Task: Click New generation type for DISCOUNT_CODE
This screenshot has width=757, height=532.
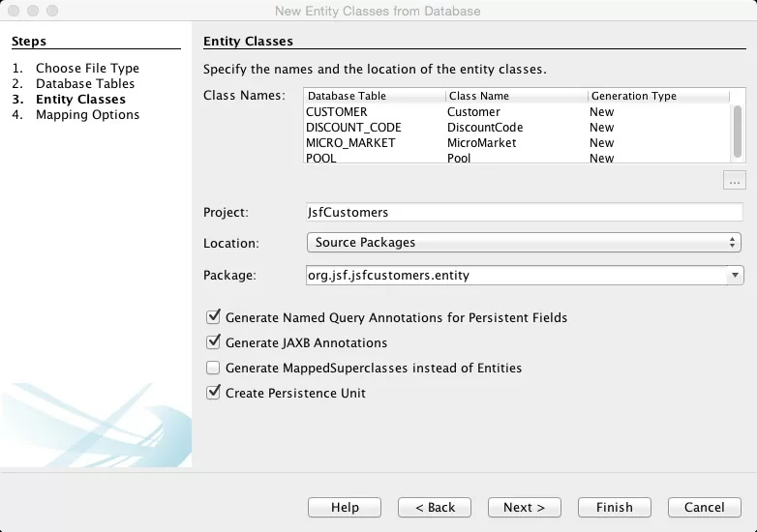Action: 601,128
